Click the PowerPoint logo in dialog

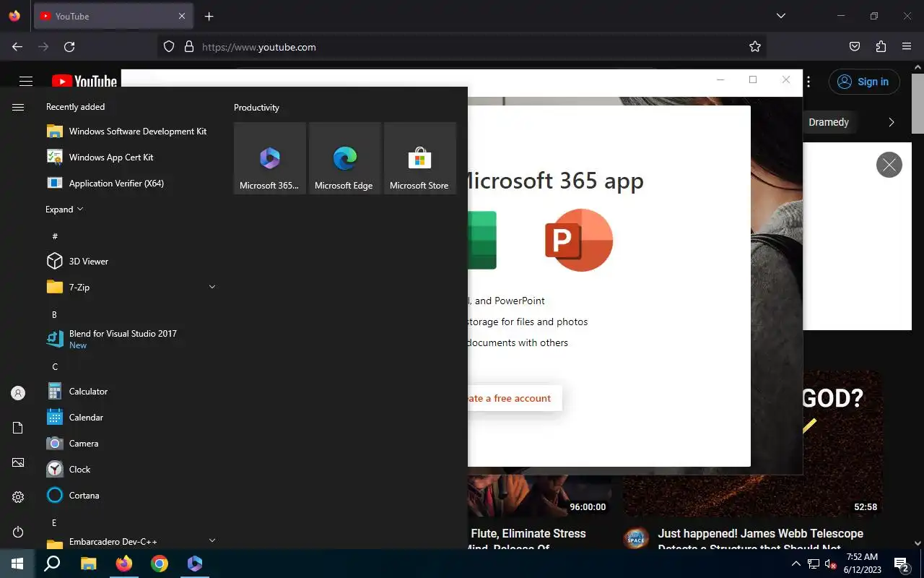[x=579, y=240]
